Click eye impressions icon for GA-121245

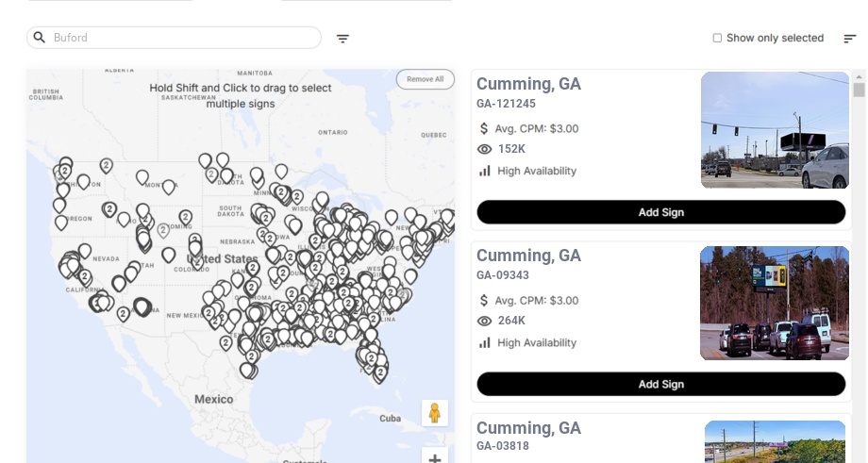(485, 149)
